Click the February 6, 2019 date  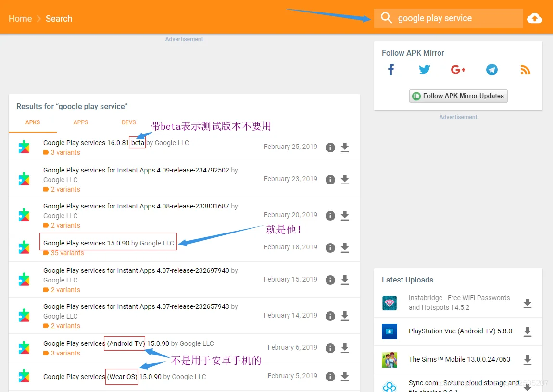[x=292, y=347]
